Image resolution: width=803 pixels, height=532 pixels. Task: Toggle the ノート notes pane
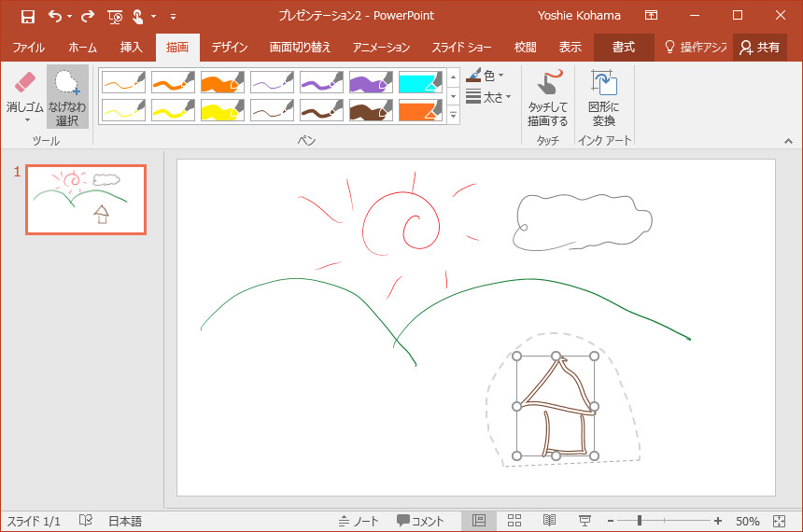[x=359, y=521]
